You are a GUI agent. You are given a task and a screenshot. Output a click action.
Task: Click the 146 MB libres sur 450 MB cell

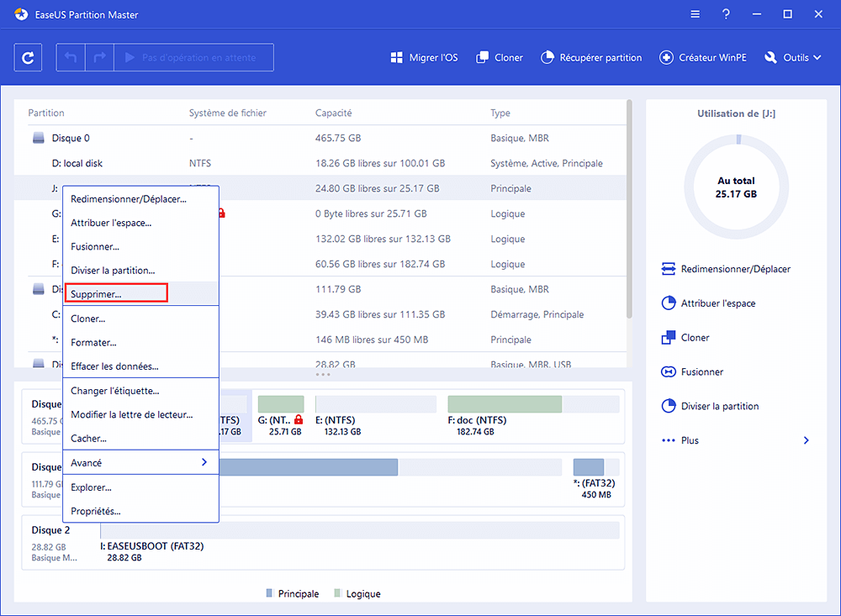click(372, 340)
